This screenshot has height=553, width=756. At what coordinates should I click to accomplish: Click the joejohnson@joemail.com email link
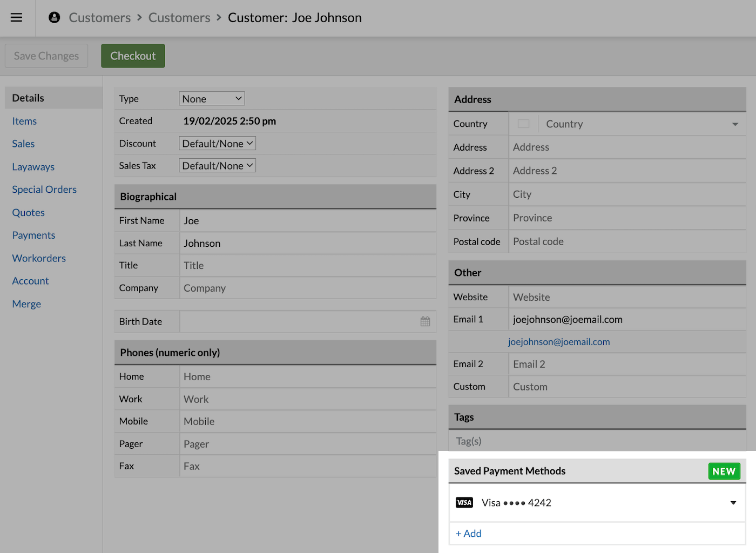559,341
